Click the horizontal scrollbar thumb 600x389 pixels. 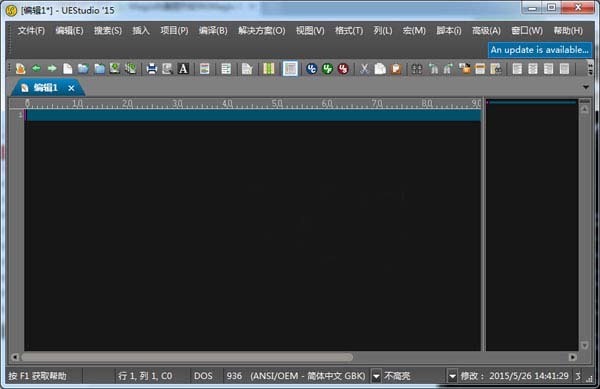click(x=187, y=357)
